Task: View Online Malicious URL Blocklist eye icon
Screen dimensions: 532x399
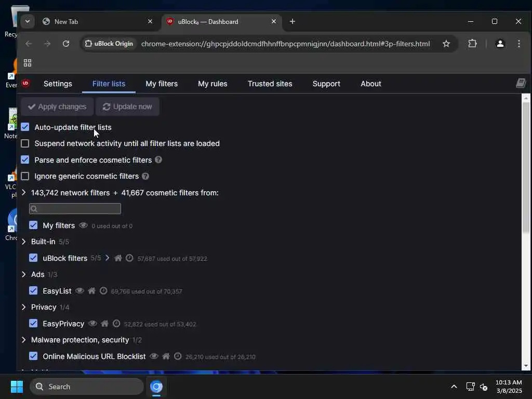Action: point(154,356)
